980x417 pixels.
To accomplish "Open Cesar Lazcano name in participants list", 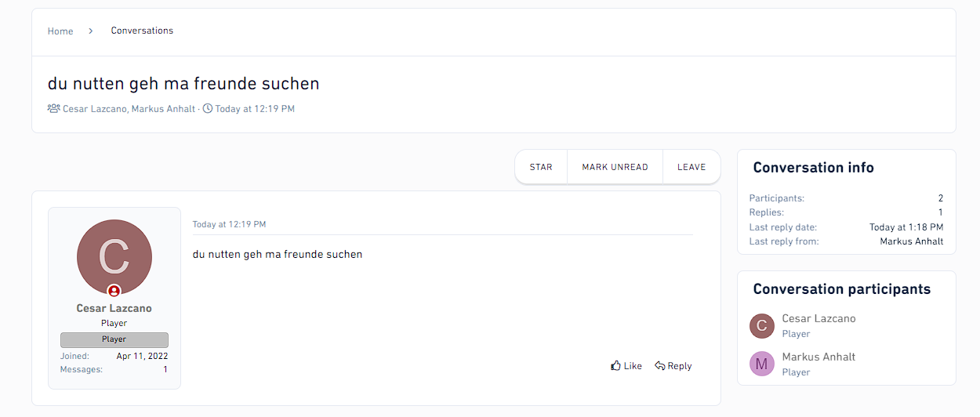I will click(x=818, y=318).
